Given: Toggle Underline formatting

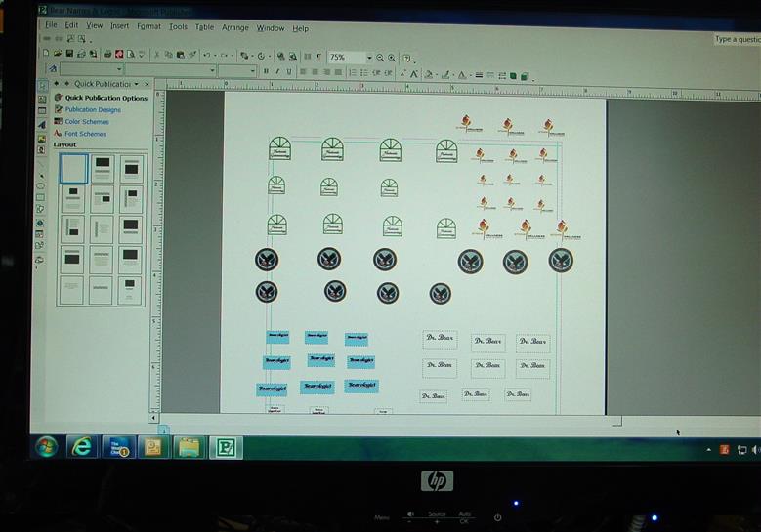Looking at the screenshot, I should pyautogui.click(x=289, y=72).
